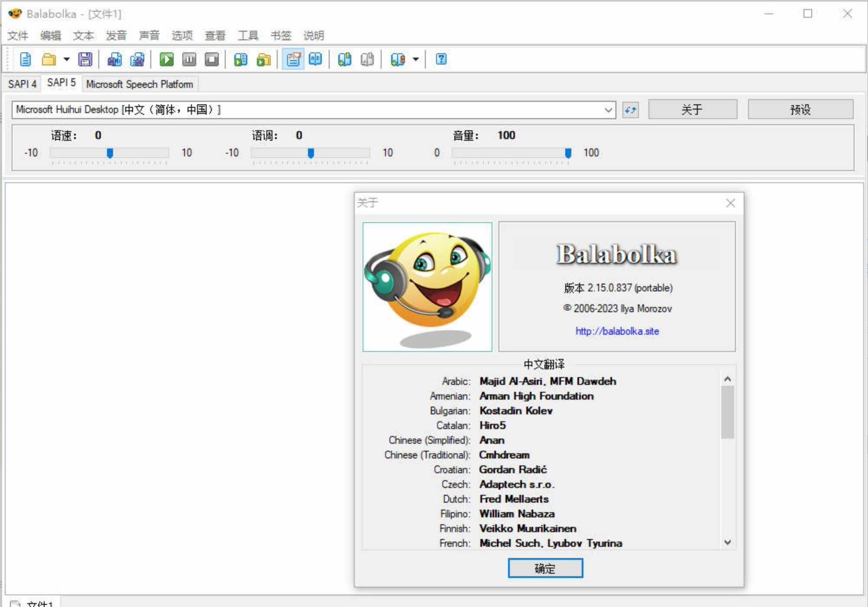
Task: Create a new document with toolbar icon
Action: 25,59
